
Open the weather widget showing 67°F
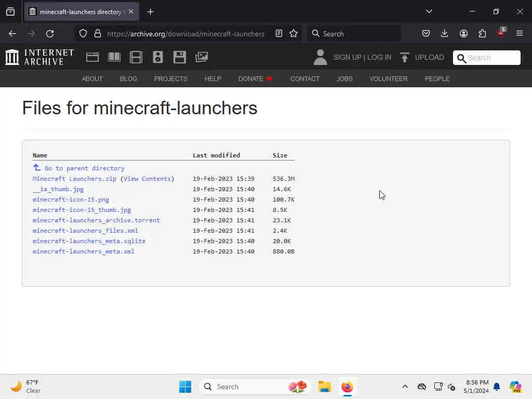coord(25,387)
